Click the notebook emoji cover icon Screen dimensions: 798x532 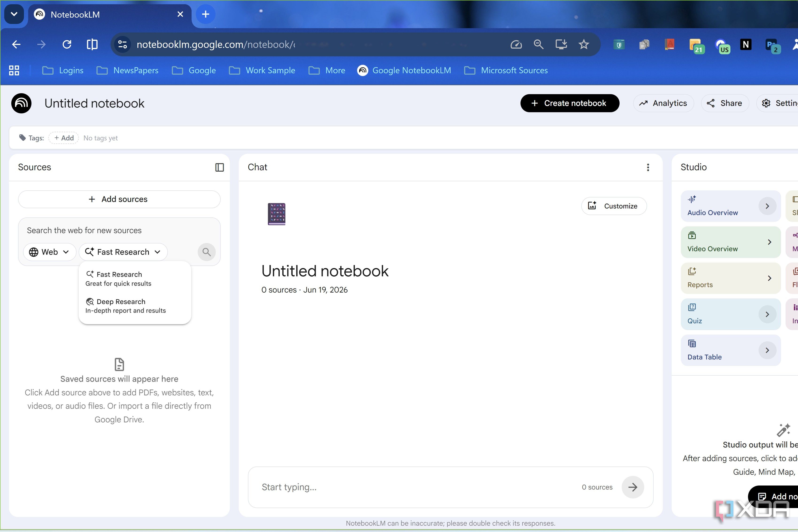277,214
